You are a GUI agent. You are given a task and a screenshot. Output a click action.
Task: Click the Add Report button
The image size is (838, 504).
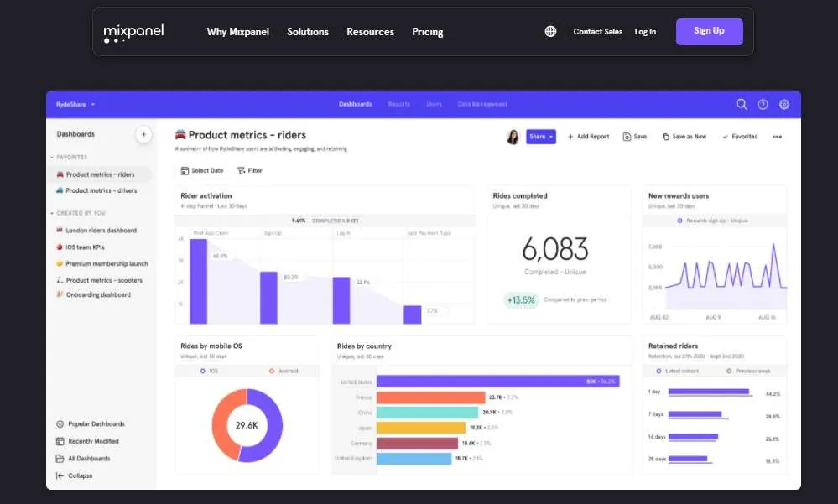588,137
